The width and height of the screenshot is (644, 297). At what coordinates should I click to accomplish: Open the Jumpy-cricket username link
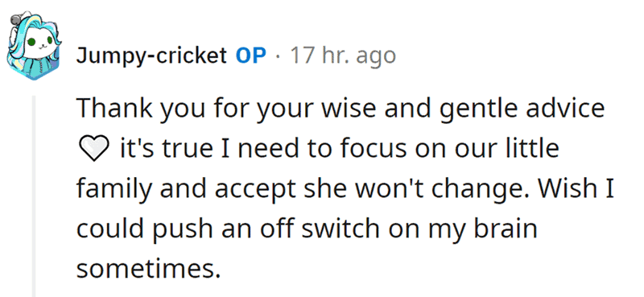[151, 56]
